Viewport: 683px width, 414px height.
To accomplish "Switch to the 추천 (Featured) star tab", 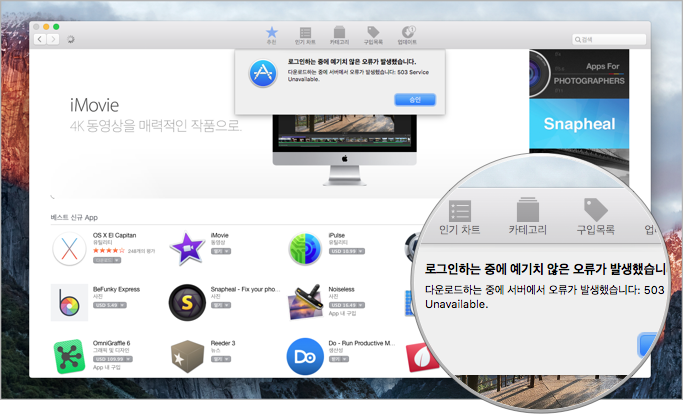I will [x=271, y=35].
